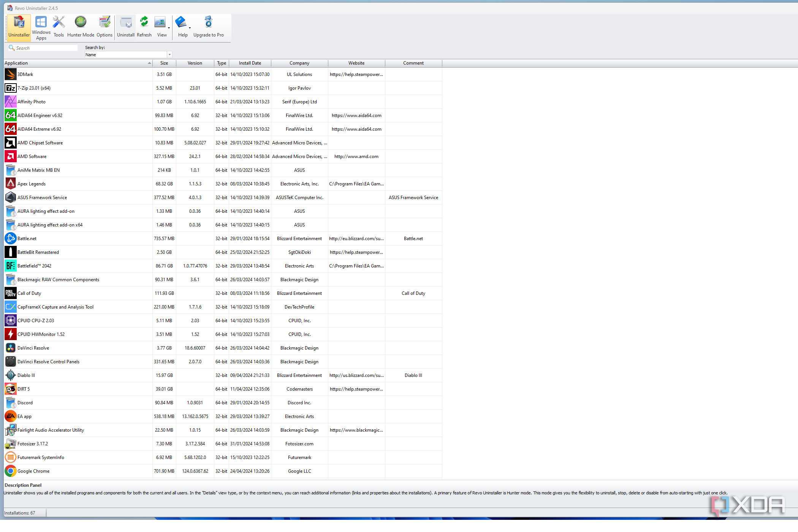
Task: Sort by the Company column header
Action: tap(299, 63)
